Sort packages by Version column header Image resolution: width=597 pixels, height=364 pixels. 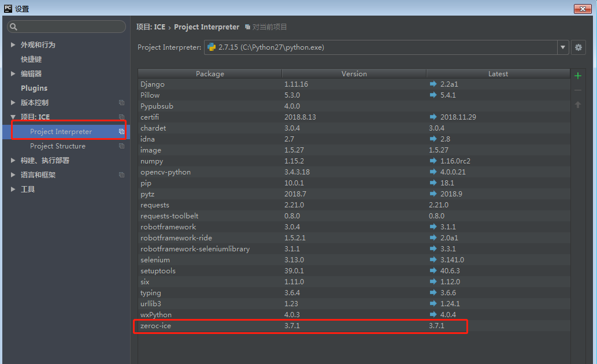(x=354, y=74)
